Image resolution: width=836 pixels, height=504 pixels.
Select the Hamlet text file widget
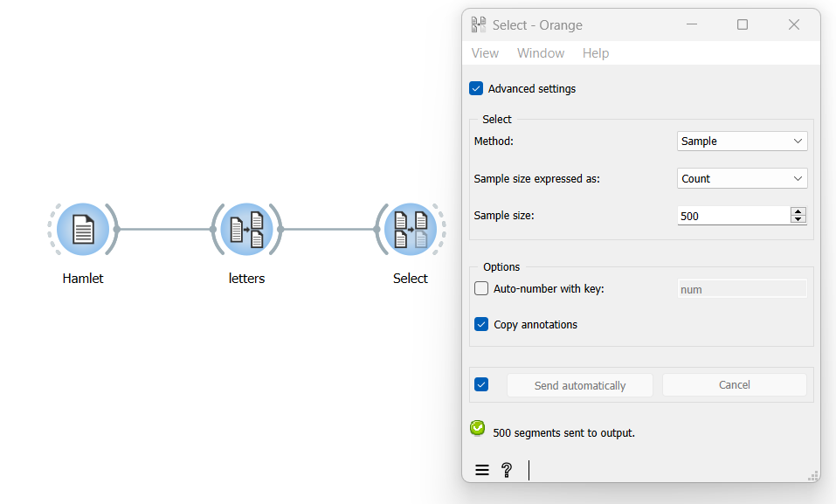click(83, 230)
